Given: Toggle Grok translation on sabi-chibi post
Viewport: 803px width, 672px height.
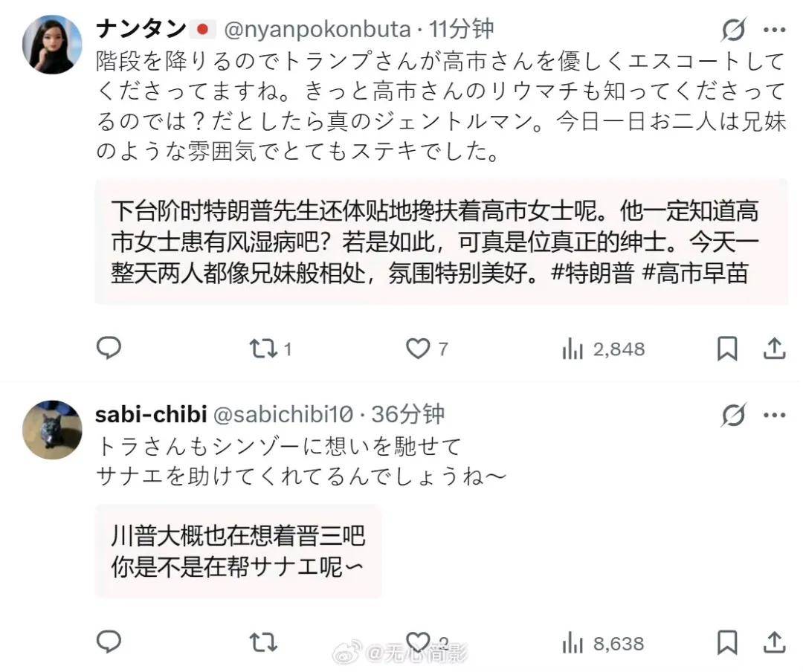Looking at the screenshot, I should tap(733, 415).
